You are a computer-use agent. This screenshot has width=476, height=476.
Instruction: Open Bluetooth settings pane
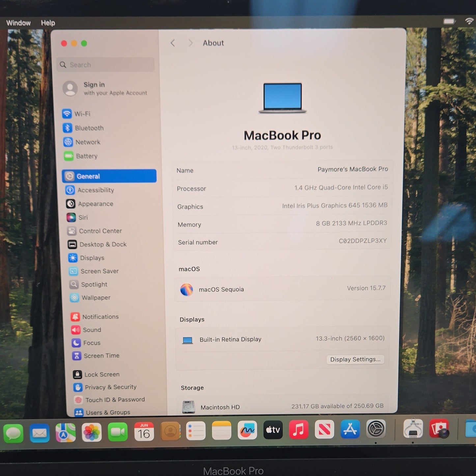pos(83,128)
